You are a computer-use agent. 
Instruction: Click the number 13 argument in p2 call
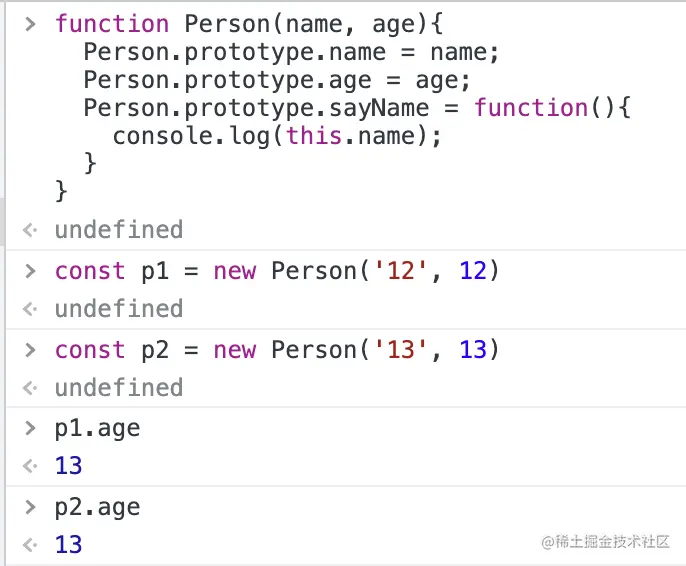pyautogui.click(x=473, y=349)
